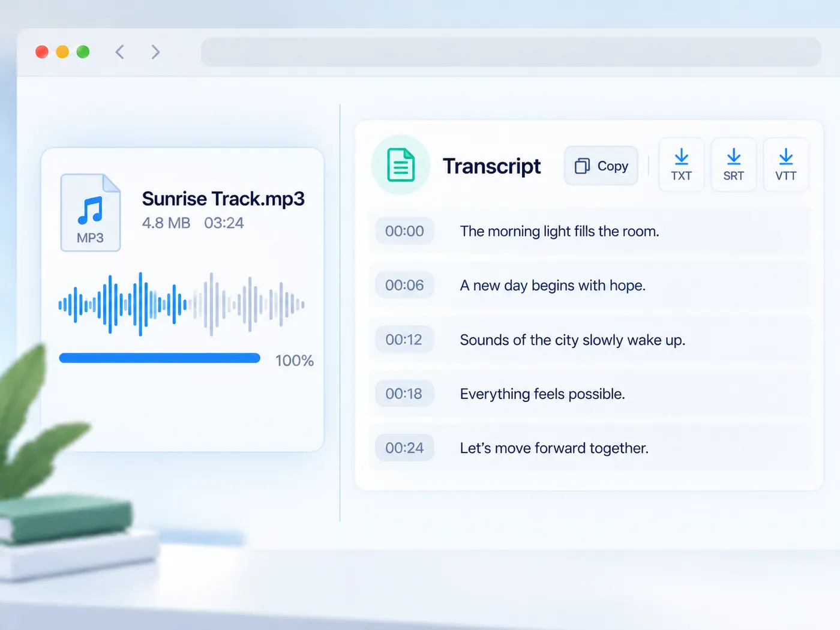
Task: Close the window with the red button
Action: (42, 52)
